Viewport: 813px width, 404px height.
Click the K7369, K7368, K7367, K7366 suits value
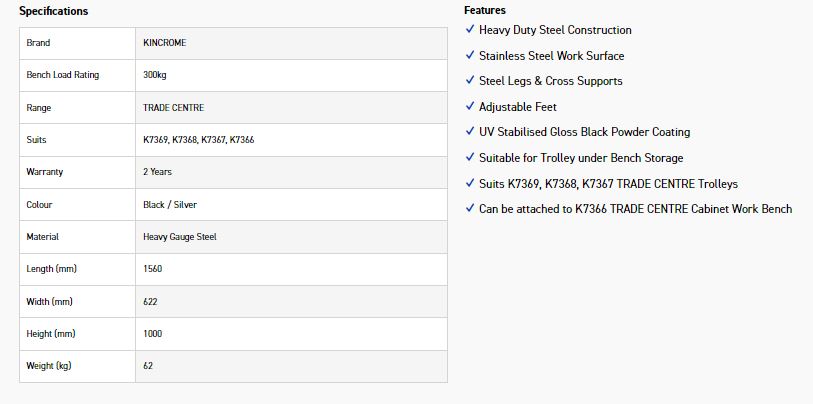point(199,140)
